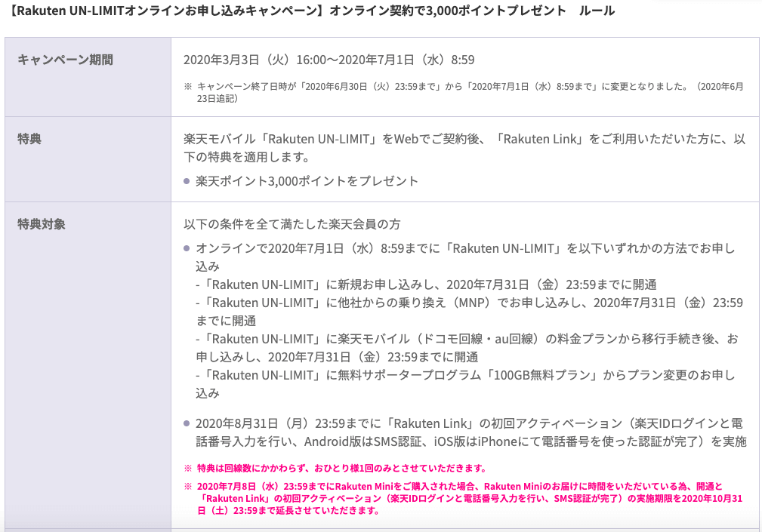Viewport: 762px width, 532px height.
Task: Click the pink note おひとり様1回のみ
Action: (x=335, y=469)
